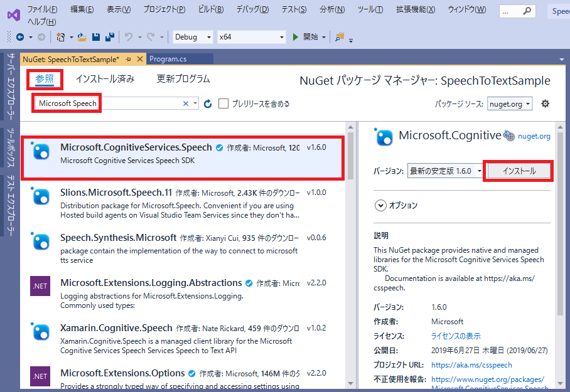Click the find in files toolbar icon

coord(340,37)
